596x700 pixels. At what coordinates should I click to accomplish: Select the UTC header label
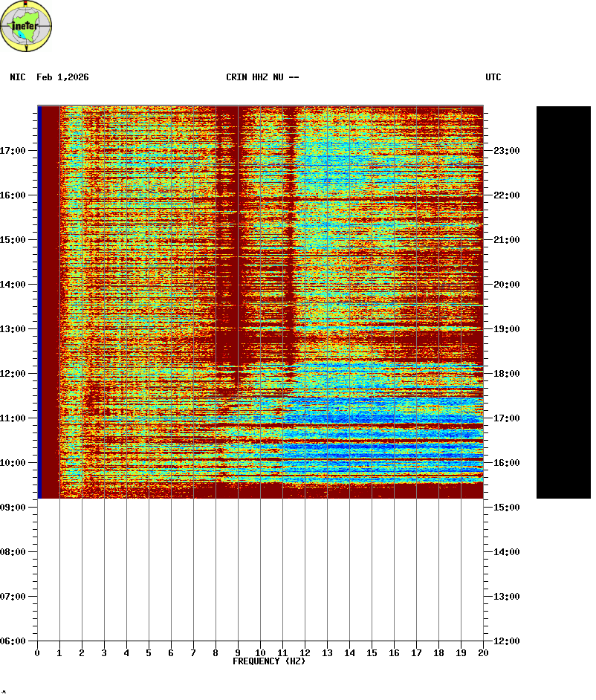[x=493, y=77]
